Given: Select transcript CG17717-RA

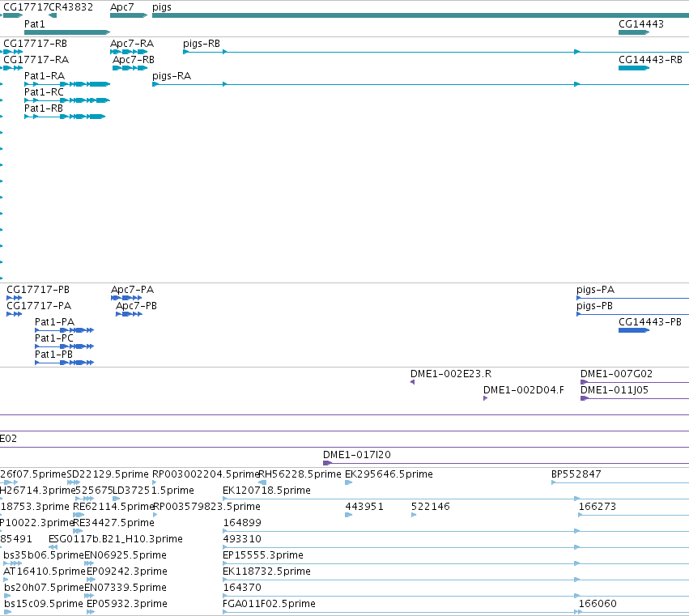Looking at the screenshot, I should (13, 68).
